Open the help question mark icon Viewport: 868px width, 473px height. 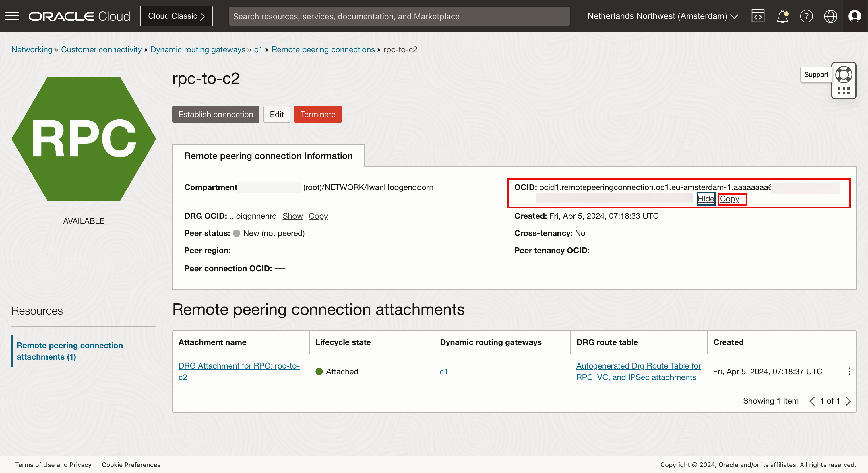pos(806,16)
